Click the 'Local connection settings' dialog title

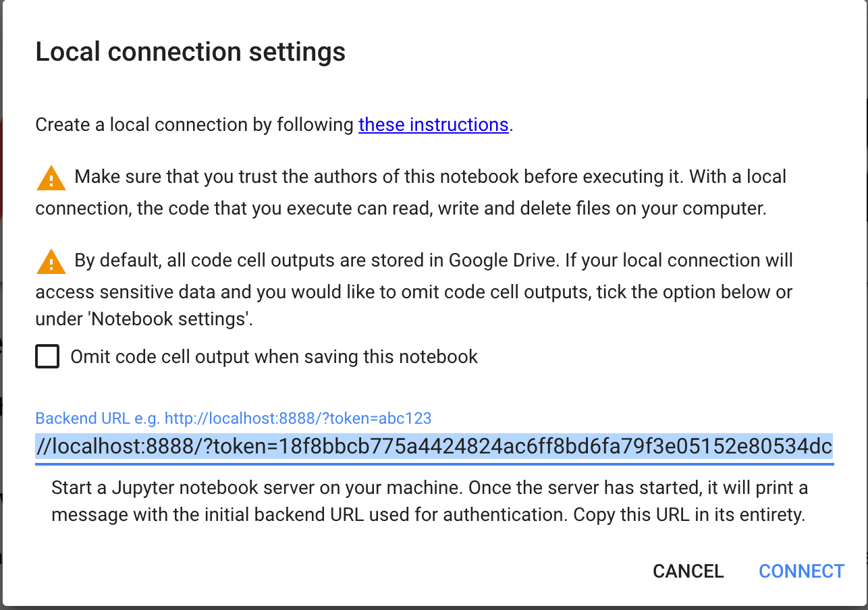[190, 52]
